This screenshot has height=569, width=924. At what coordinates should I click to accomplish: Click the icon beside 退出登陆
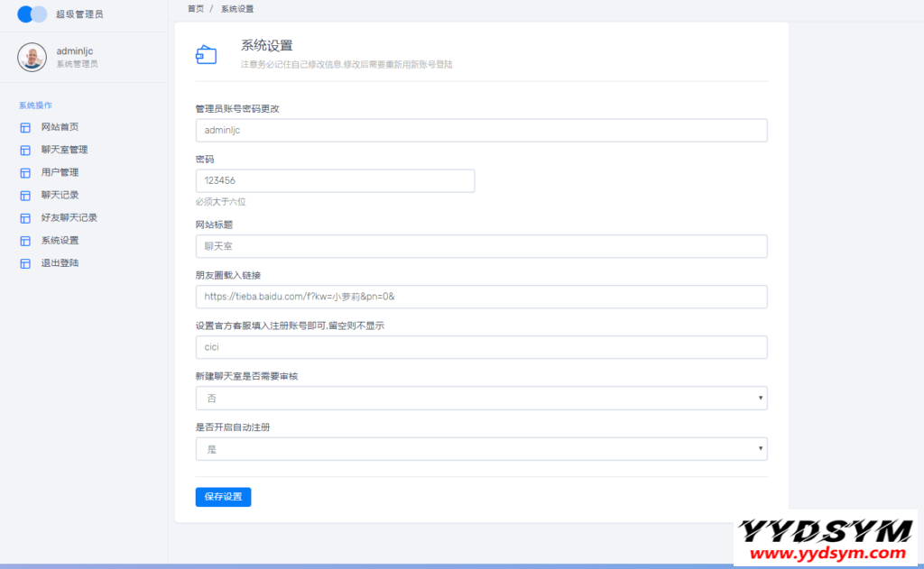tap(25, 263)
